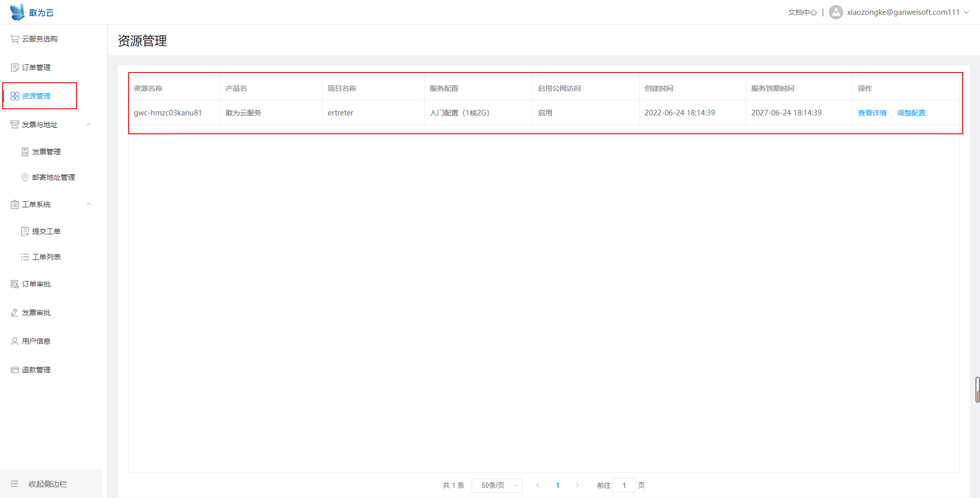Click the gwc-hmzc03kanu81 resource name cell
Image resolution: width=980 pixels, height=498 pixels.
coord(168,113)
